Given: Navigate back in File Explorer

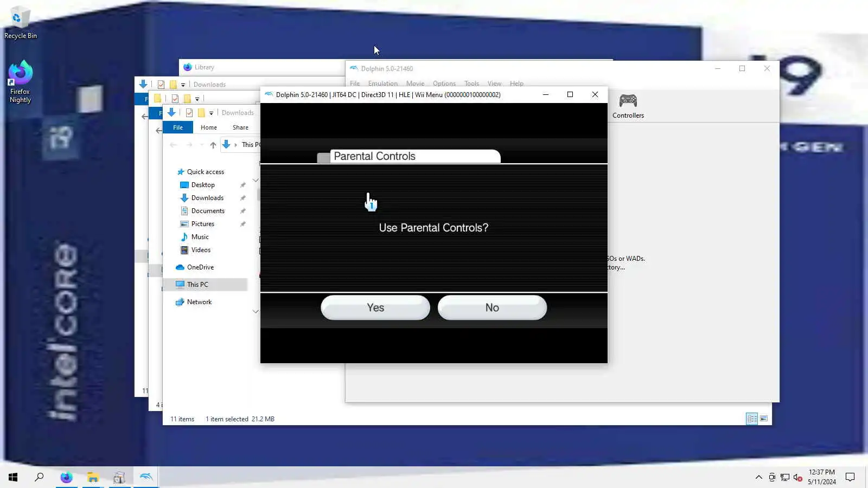Looking at the screenshot, I should pos(173,145).
